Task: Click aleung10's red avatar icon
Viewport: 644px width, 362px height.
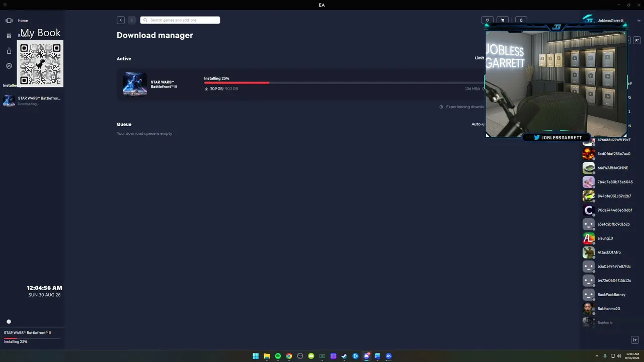Action: (588, 238)
